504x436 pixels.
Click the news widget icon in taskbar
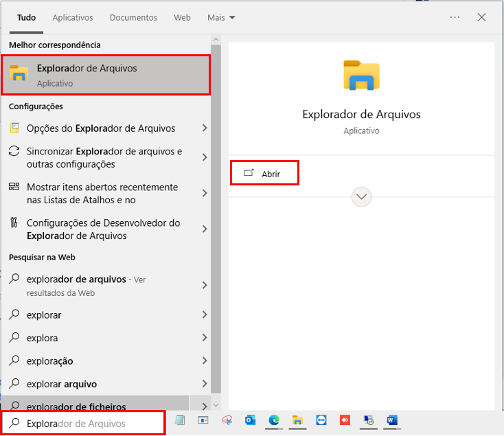pos(203,420)
